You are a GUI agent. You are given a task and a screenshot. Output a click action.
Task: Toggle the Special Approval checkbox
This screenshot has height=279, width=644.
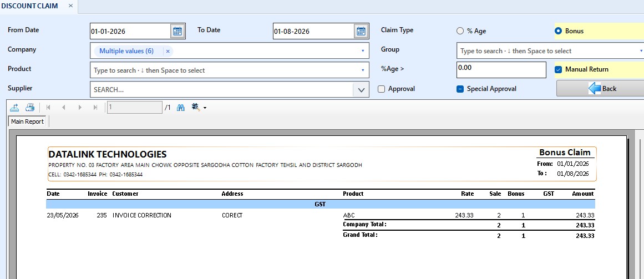click(x=460, y=89)
